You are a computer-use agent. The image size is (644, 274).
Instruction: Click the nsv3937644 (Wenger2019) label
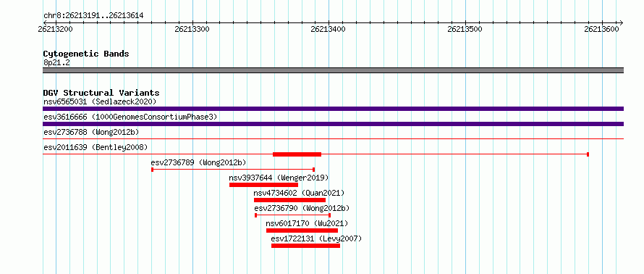pyautogui.click(x=279, y=178)
